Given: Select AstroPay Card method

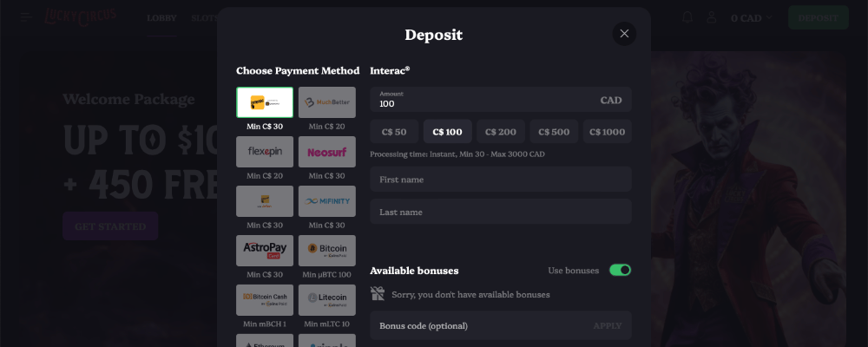Looking at the screenshot, I should point(265,251).
